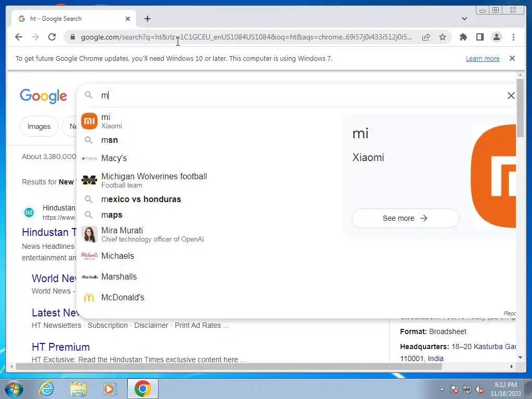Open the network tray icon
The width and height of the screenshot is (532, 399).
coord(467,390)
